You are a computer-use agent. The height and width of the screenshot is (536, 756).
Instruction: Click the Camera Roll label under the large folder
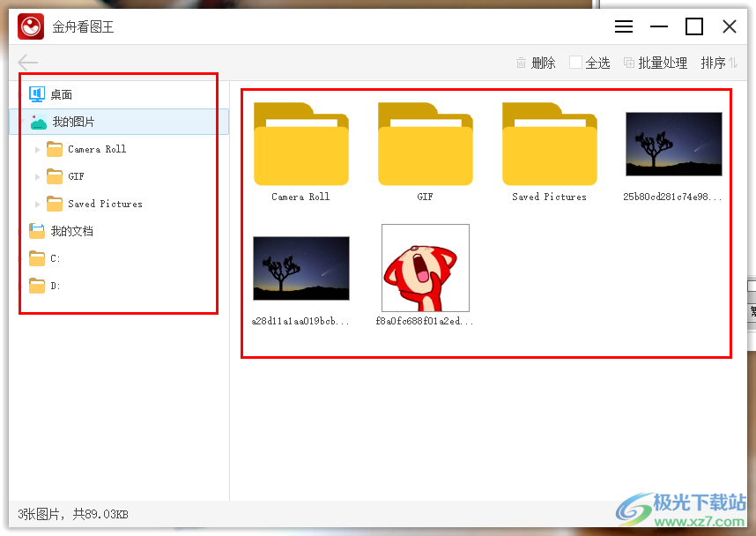click(x=300, y=197)
